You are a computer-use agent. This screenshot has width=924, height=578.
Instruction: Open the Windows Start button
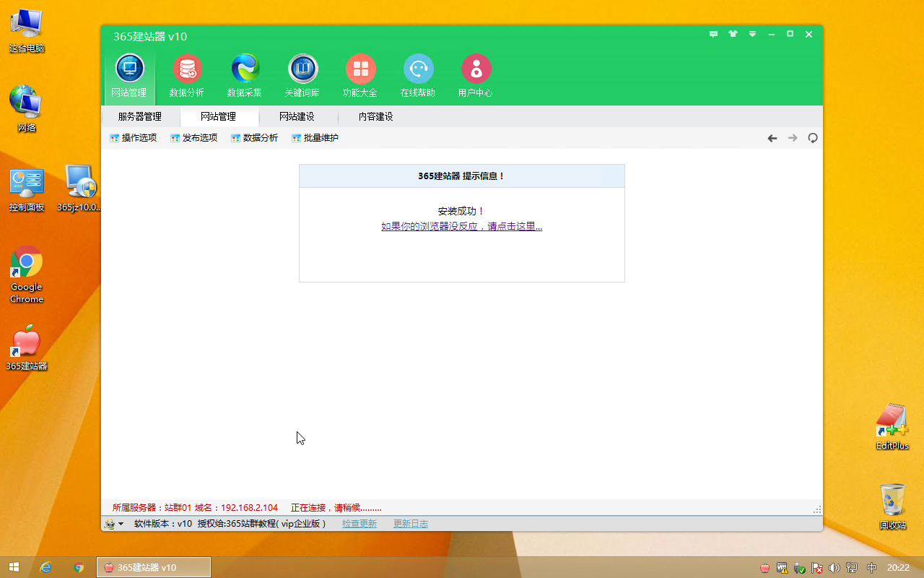(14, 567)
